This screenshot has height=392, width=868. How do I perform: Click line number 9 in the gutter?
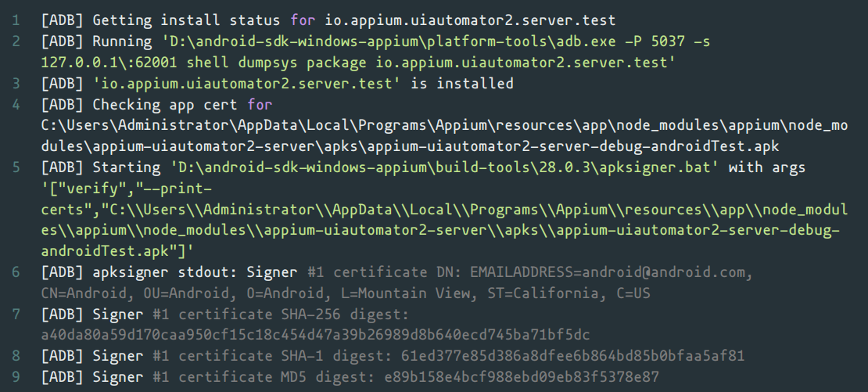coord(16,377)
